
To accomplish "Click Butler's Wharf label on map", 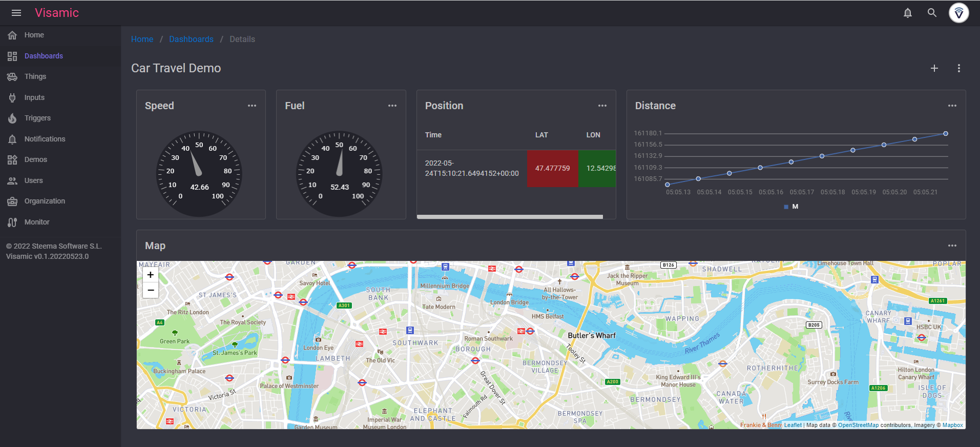I will point(592,336).
